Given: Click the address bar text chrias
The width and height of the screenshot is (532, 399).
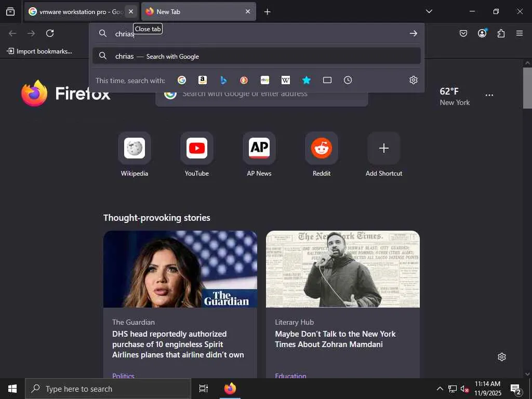Looking at the screenshot, I should point(125,34).
